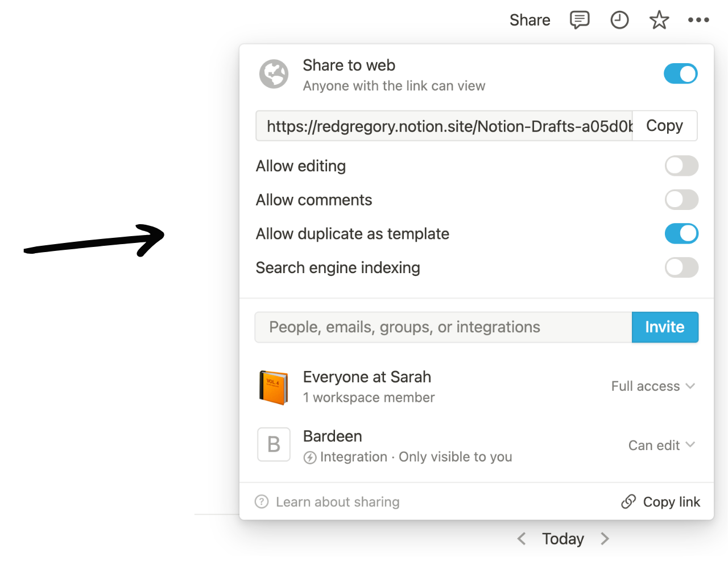Click the globe icon beside Share to web
728x569 pixels.
tap(274, 74)
